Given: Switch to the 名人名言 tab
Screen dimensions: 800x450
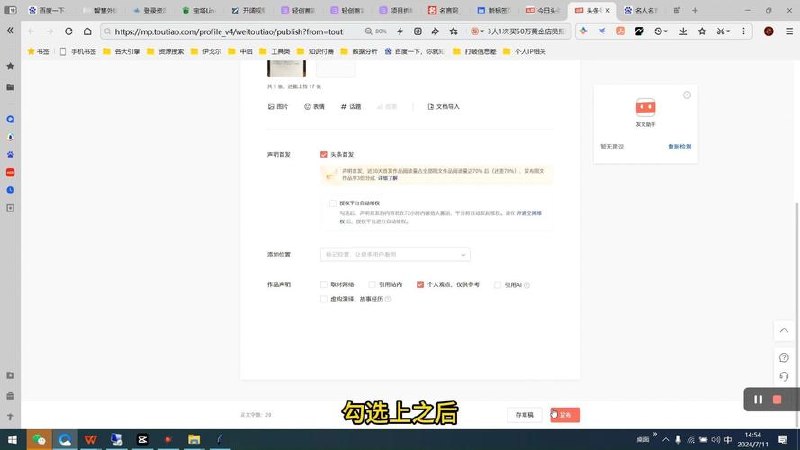Looking at the screenshot, I should coord(641,10).
